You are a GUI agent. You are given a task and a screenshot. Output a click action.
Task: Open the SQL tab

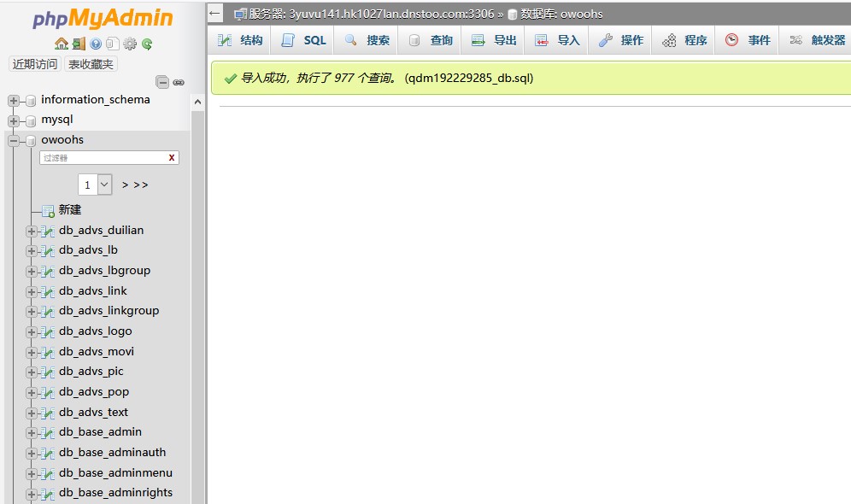304,40
